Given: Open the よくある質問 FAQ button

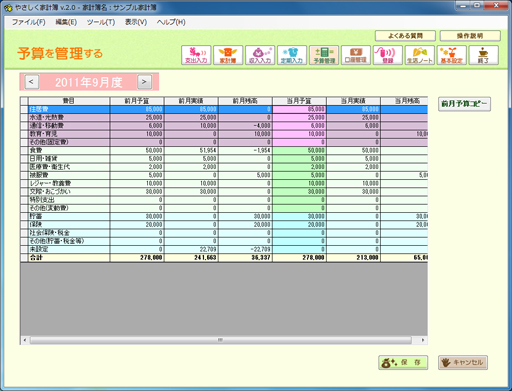Looking at the screenshot, I should pos(405,36).
